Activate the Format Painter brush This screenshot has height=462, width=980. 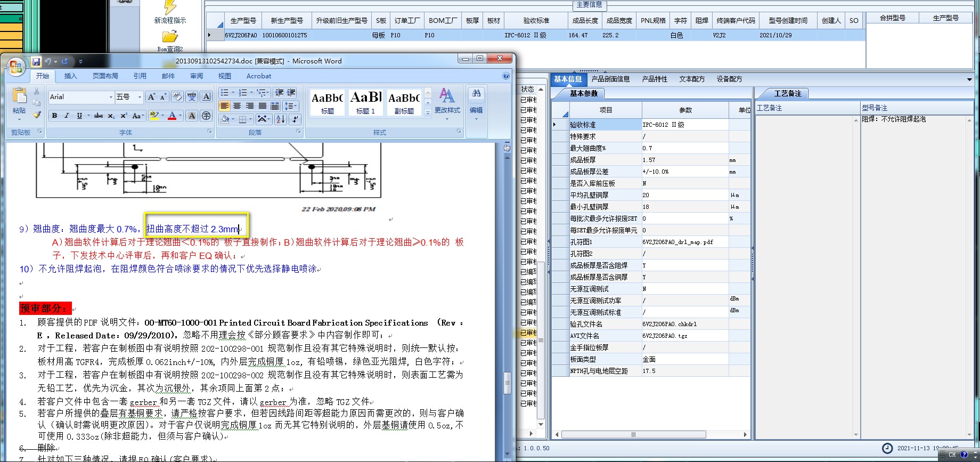(x=37, y=114)
